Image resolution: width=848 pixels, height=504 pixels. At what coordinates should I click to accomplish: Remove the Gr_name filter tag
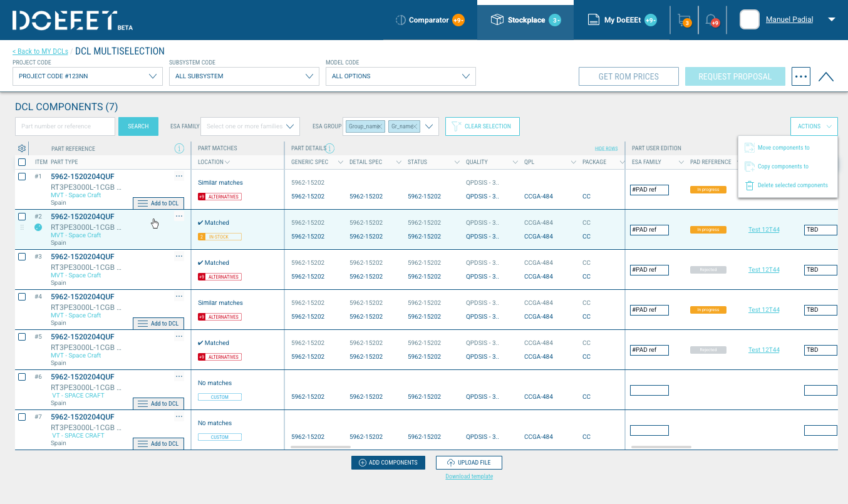coord(415,126)
